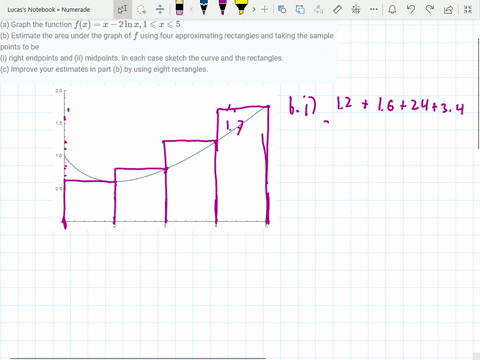Choose the Insert Space tool
Viewport: 480px width, 360px height.
[x=160, y=9]
